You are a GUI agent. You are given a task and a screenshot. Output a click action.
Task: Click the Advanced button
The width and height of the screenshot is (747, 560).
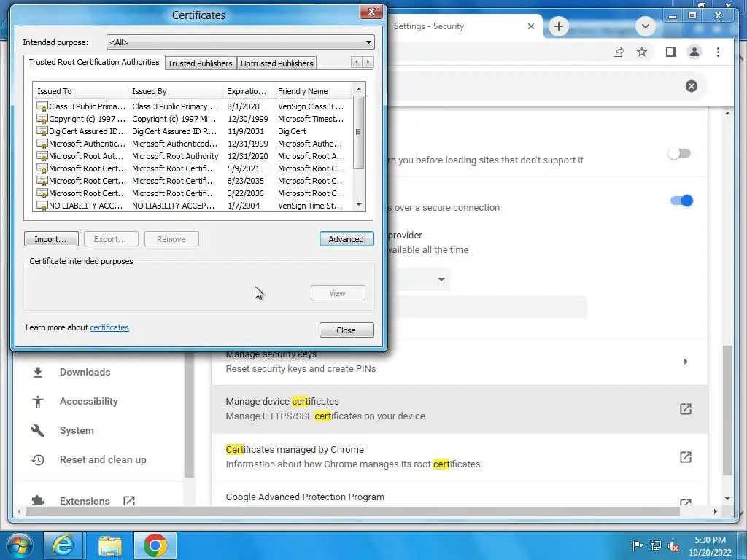(x=347, y=239)
